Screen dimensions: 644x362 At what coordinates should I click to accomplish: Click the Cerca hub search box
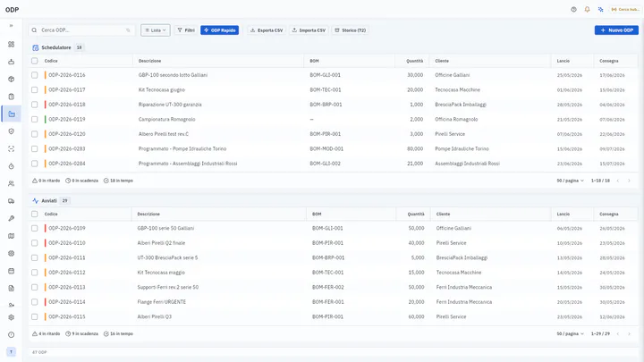(x=624, y=10)
